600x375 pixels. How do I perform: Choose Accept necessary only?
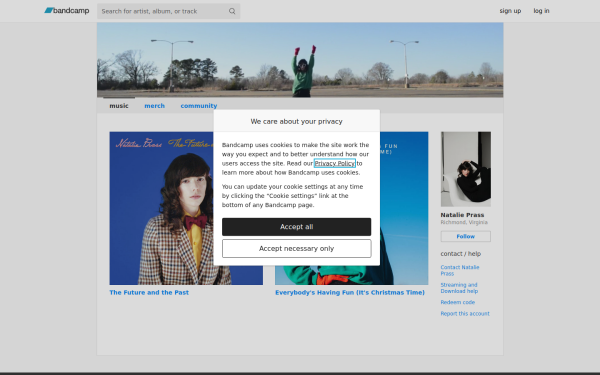coord(297,249)
